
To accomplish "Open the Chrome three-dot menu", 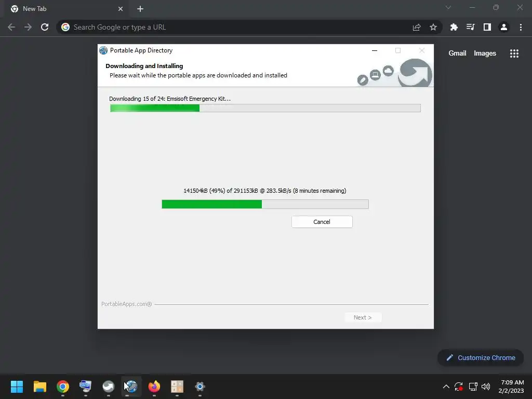I will coord(521,27).
